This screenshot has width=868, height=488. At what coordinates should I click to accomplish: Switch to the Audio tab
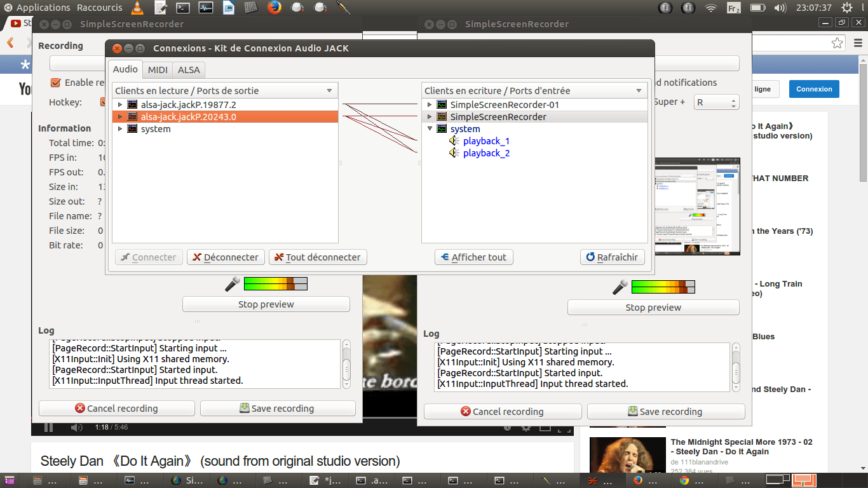(125, 70)
